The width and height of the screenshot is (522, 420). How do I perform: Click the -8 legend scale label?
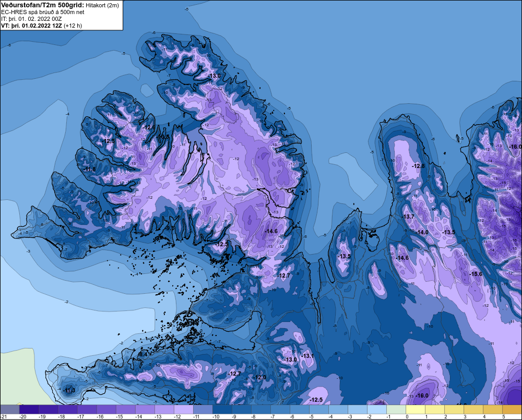(x=254, y=417)
